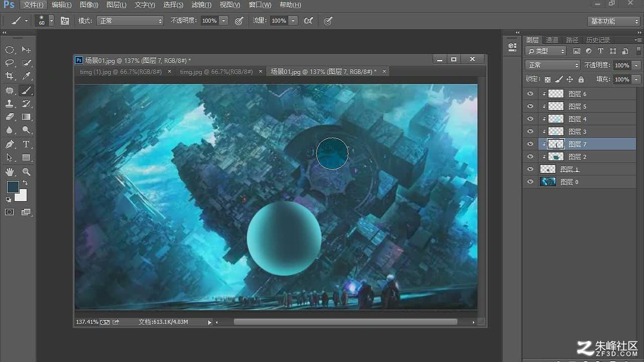The height and width of the screenshot is (362, 644).
Task: Select the Clone Stamp tool
Action: 10,104
